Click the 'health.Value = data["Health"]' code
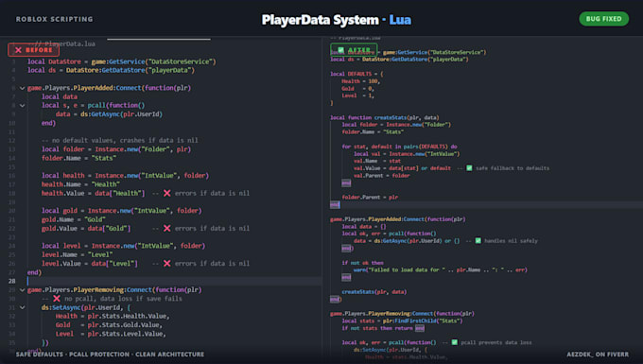The height and width of the screenshot is (364, 643). [93, 193]
